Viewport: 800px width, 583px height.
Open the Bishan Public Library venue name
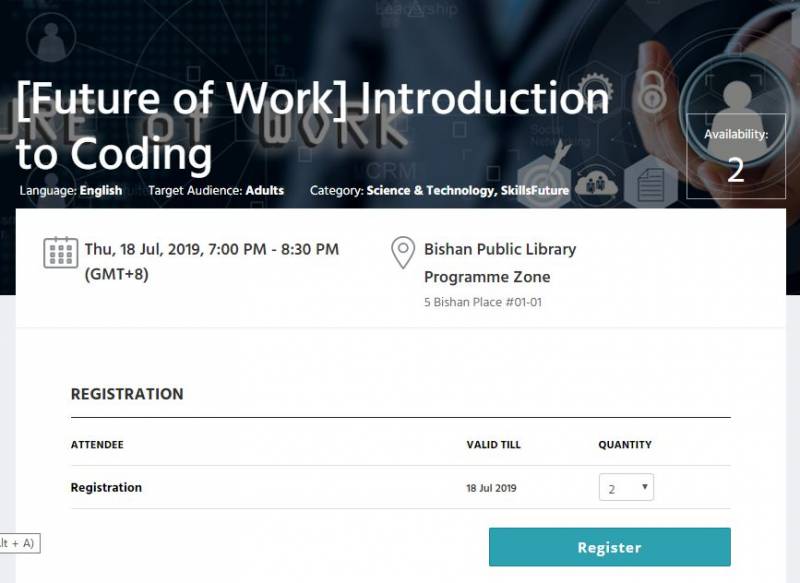(500, 249)
